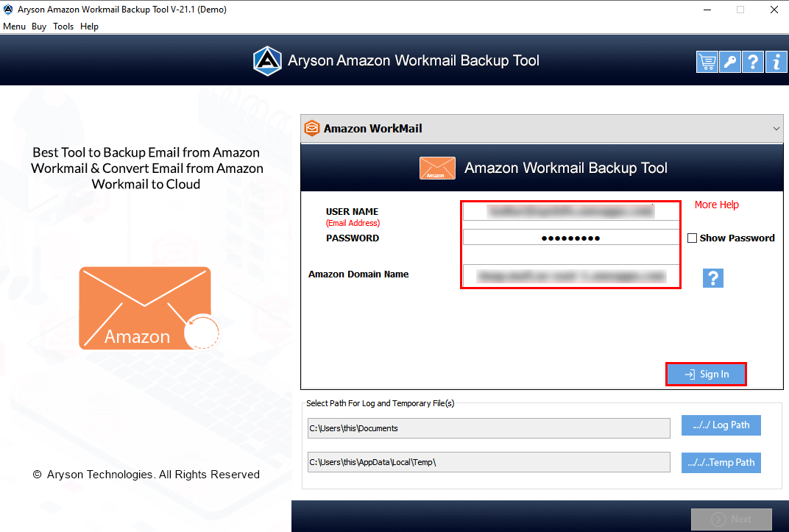Focus the Password field

coord(570,238)
